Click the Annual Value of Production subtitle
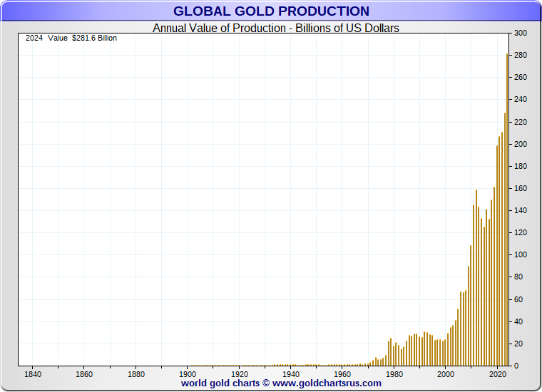 [x=276, y=29]
